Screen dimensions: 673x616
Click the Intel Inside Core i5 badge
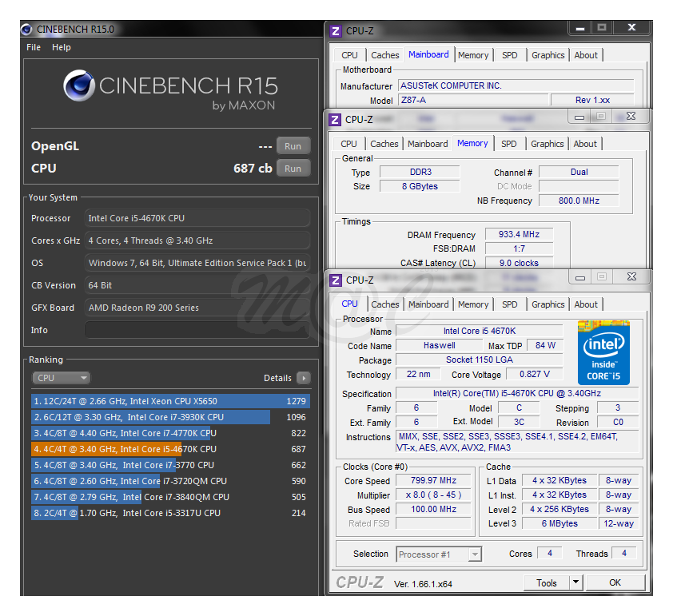[x=603, y=352]
